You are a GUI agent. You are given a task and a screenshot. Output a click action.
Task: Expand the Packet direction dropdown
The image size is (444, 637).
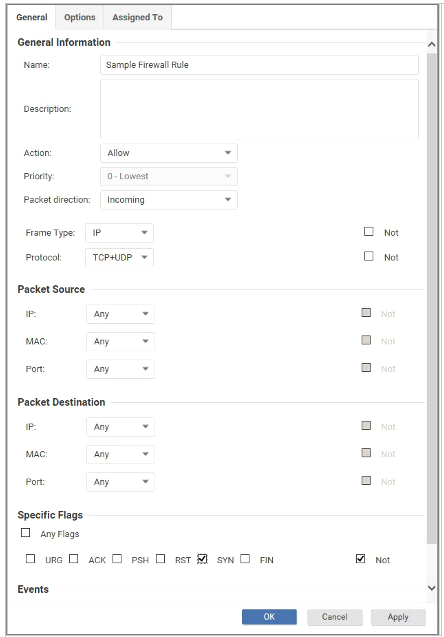coord(169,200)
